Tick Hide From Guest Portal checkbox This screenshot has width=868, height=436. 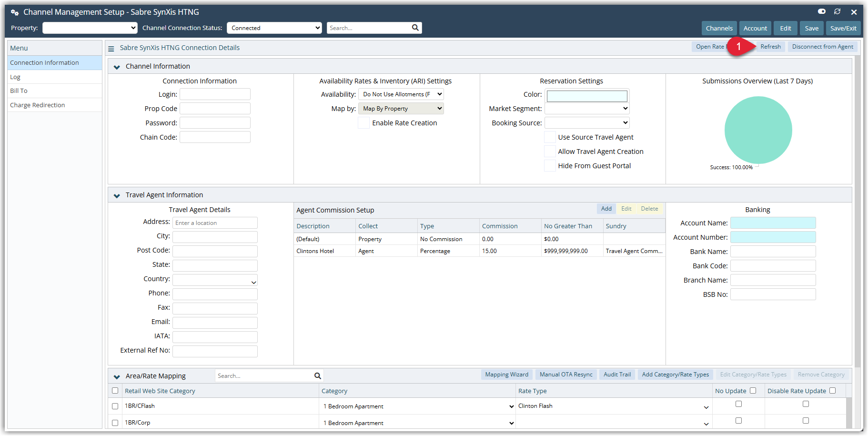tap(550, 166)
